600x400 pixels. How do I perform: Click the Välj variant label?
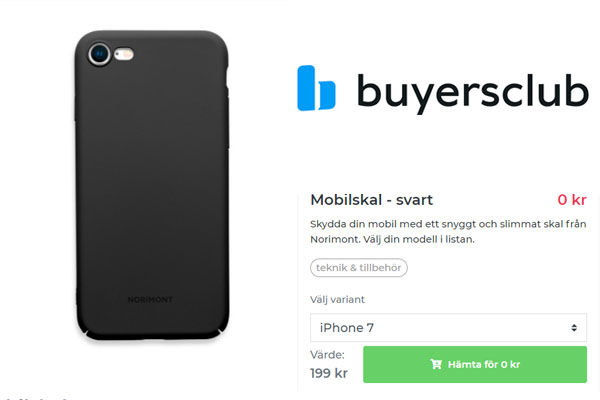coord(337,299)
